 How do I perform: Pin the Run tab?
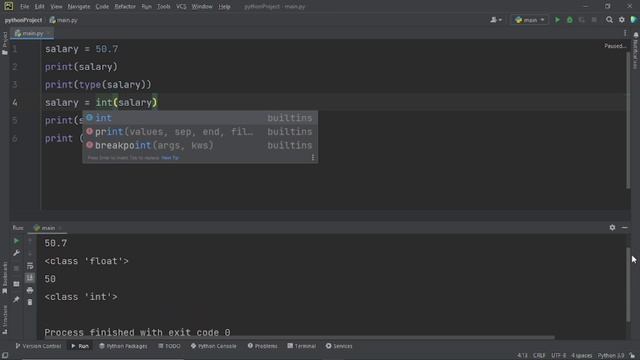[x=16, y=300]
